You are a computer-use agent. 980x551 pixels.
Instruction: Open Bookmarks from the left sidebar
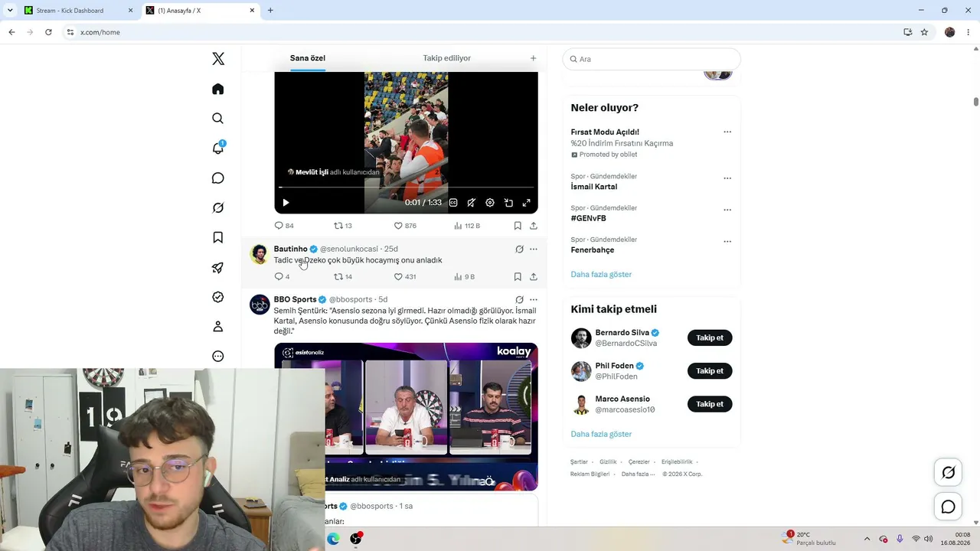218,237
